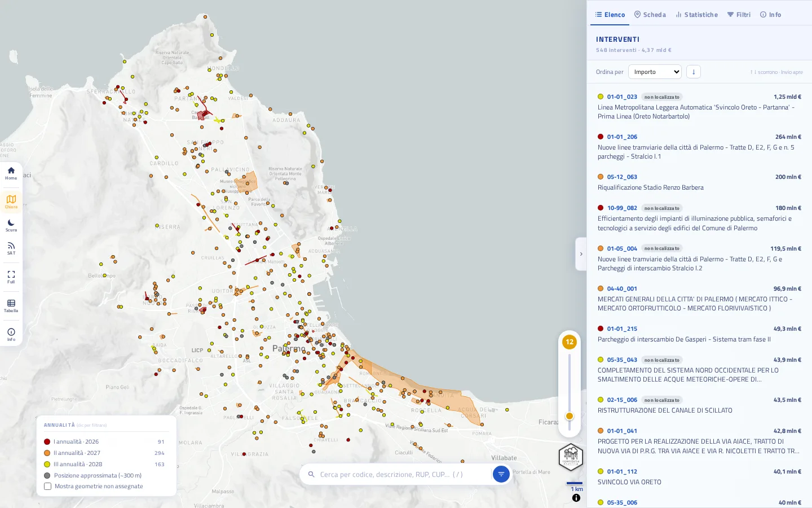Click the map attribution info icon
Viewport: 812px width, 508px height.
click(576, 498)
